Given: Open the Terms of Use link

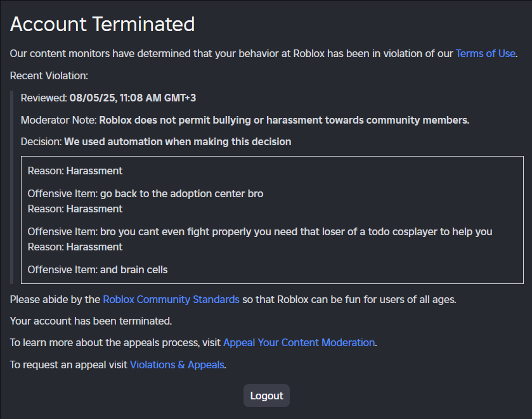Looking at the screenshot, I should pos(485,54).
